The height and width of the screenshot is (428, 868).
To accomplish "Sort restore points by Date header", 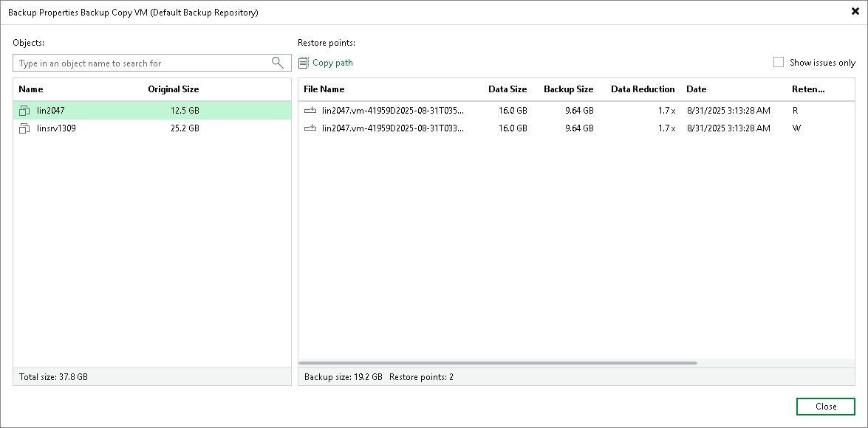I will (x=697, y=89).
